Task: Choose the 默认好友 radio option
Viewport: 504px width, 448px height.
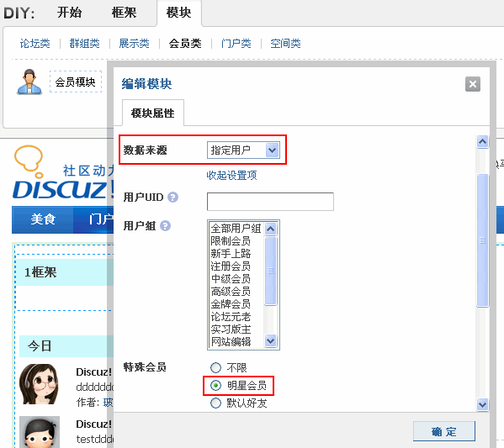Action: (215, 403)
